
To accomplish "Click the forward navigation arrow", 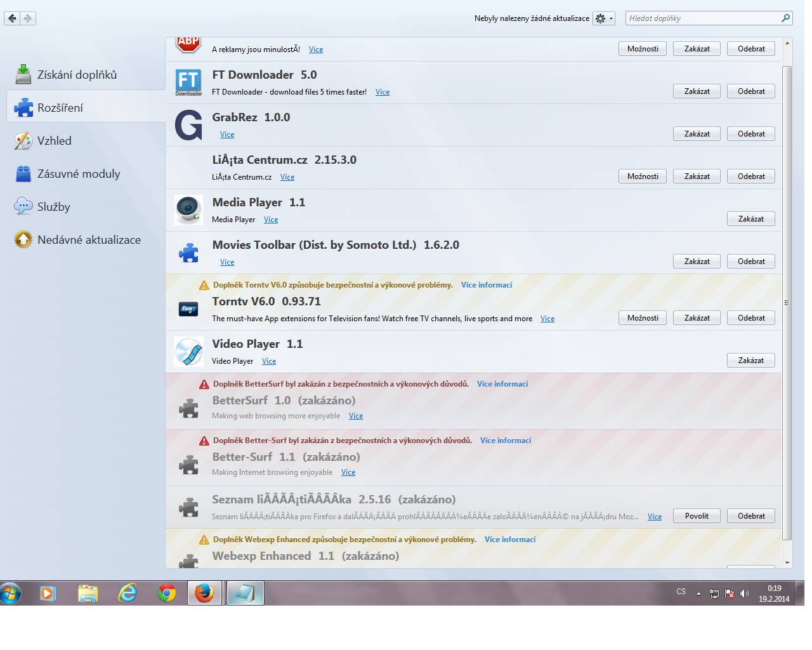I will coord(28,18).
